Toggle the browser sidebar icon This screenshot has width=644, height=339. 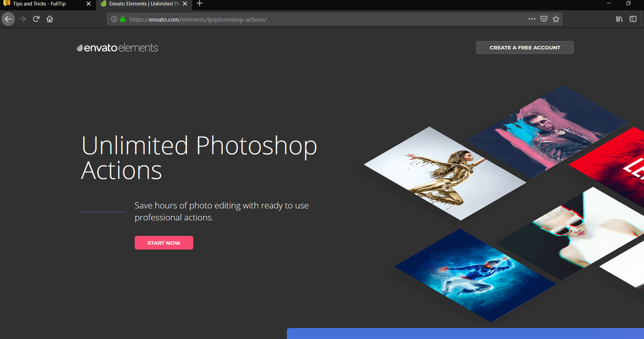tap(633, 19)
